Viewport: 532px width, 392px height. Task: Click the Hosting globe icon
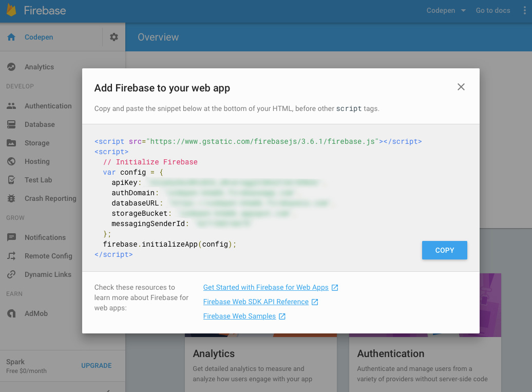pyautogui.click(x=11, y=161)
